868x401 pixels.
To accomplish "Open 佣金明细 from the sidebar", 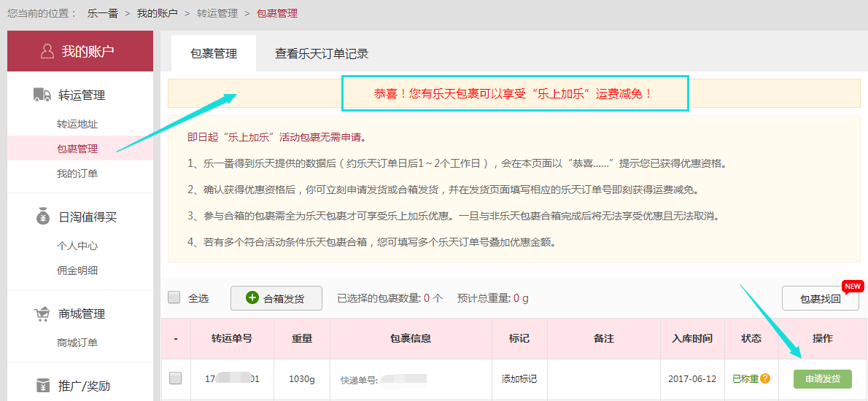I will coord(77,270).
